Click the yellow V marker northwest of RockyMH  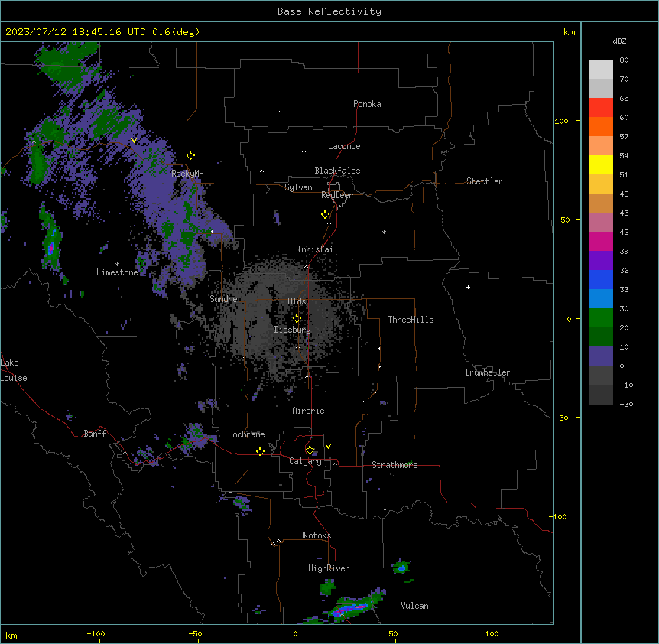tap(134, 141)
